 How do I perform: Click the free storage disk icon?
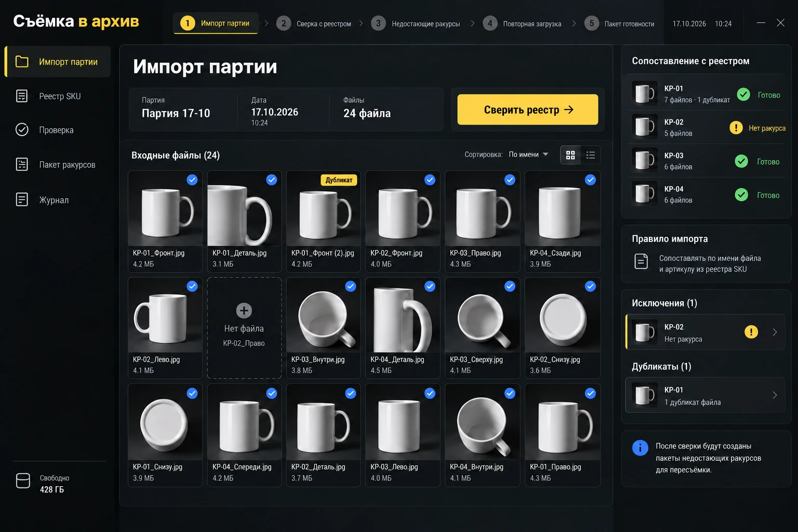coord(23,481)
